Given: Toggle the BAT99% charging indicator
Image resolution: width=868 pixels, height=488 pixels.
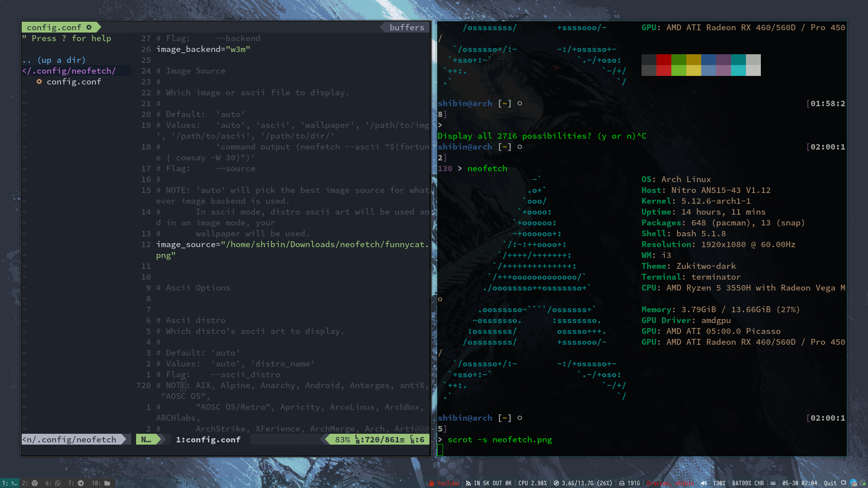Looking at the screenshot, I should [747, 483].
